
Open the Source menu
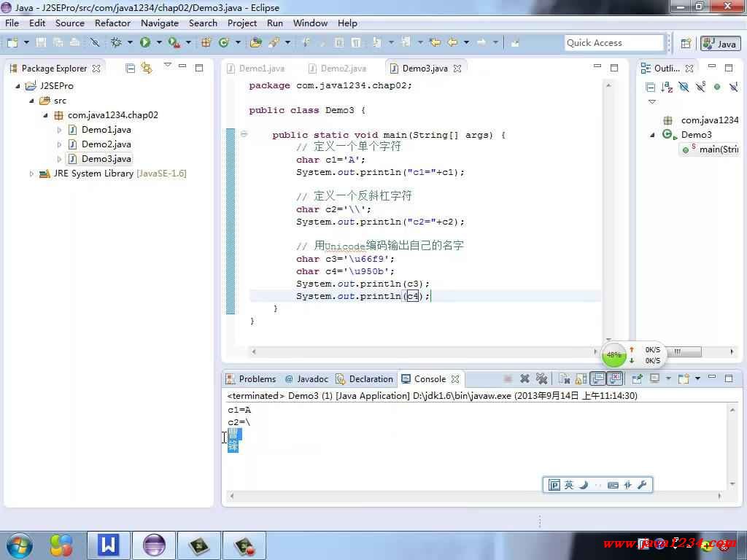pos(69,23)
